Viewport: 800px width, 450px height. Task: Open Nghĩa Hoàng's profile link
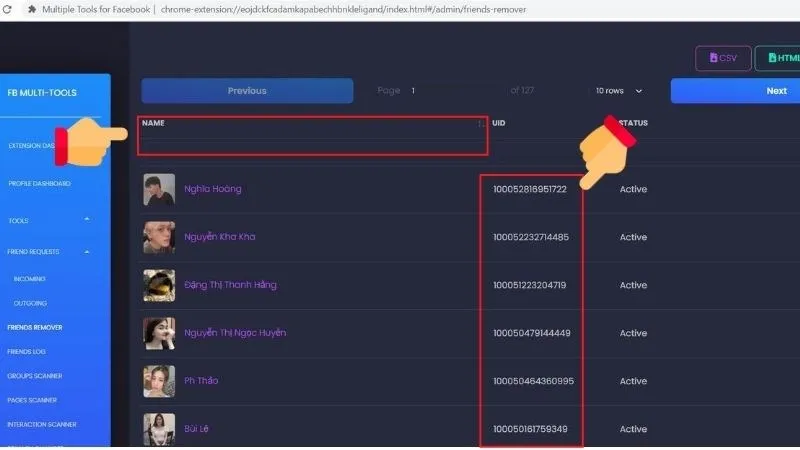213,189
